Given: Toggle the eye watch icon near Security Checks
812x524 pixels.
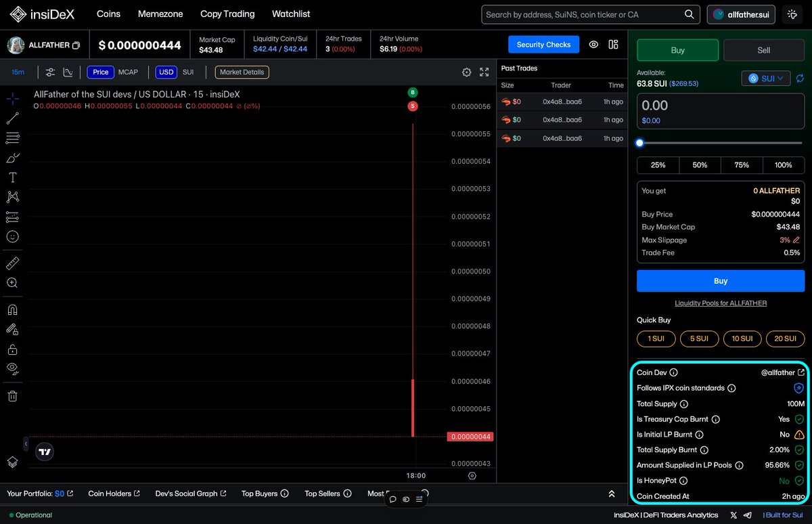Looking at the screenshot, I should coord(593,45).
